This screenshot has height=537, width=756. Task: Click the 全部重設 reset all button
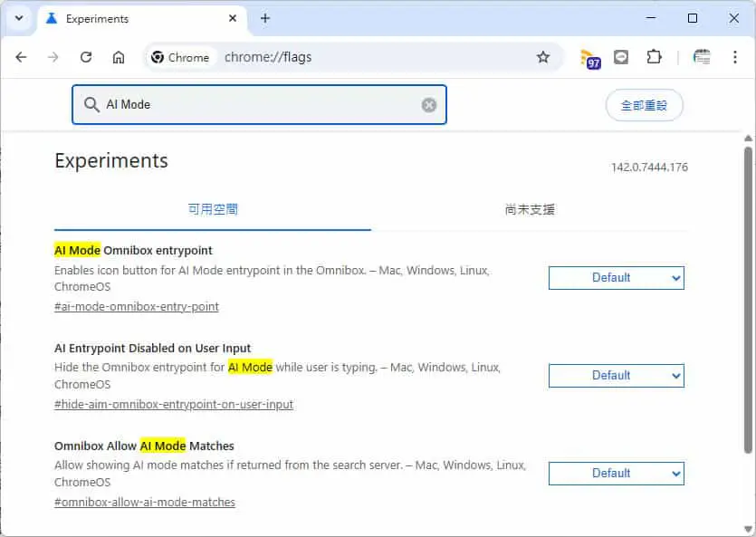644,105
